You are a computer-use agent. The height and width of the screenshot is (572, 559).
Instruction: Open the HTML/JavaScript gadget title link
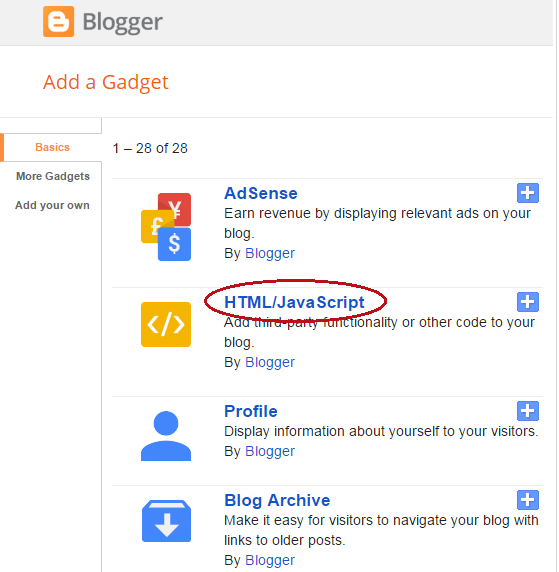click(x=294, y=302)
